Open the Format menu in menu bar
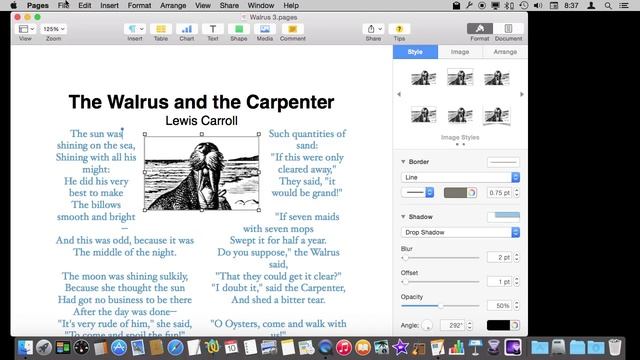Viewport: 640px width, 360px height. coord(139,5)
